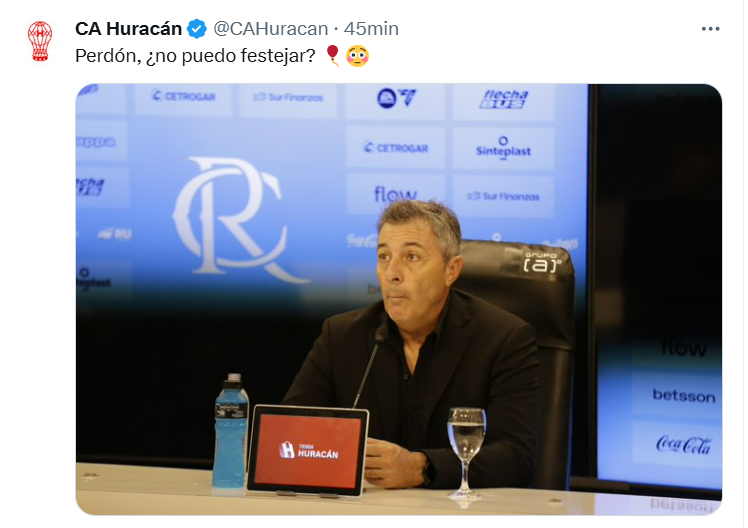Image resolution: width=748 pixels, height=528 pixels.
Task: Click the Coca-Cola logo on right panel
Action: tap(683, 445)
